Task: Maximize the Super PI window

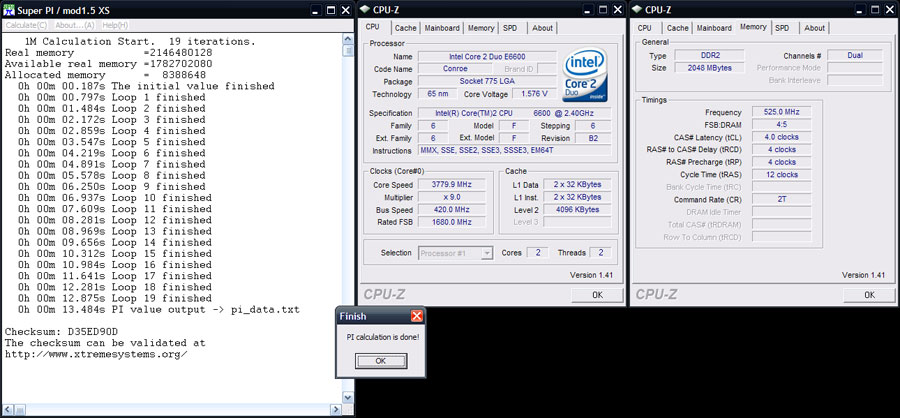Action: 331,10
